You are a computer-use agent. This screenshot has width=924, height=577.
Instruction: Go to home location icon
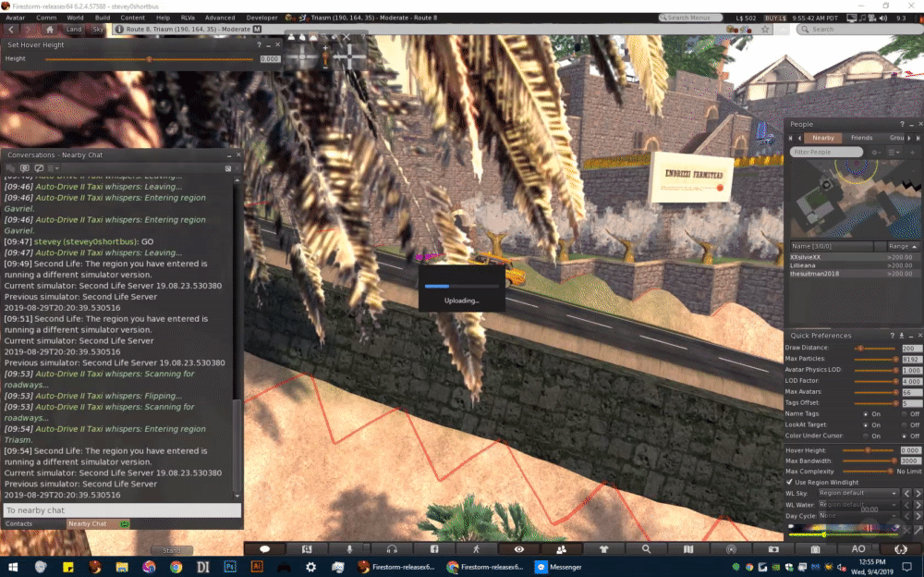tap(50, 29)
